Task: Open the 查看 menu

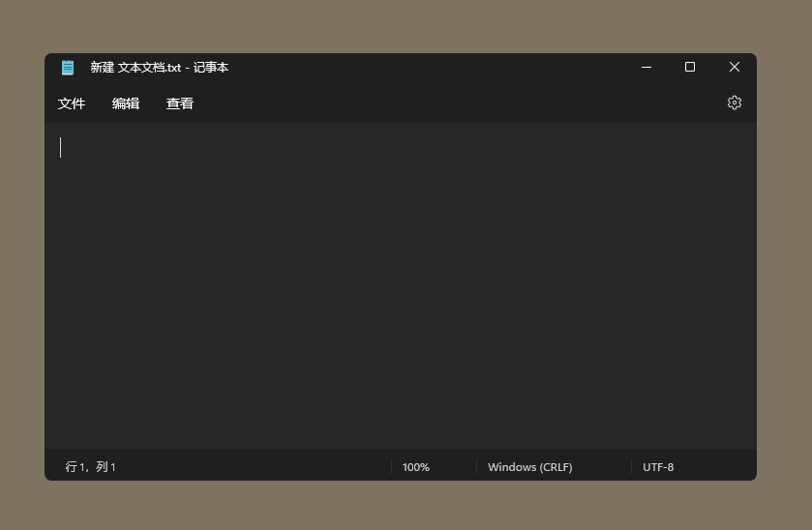Action: click(180, 103)
